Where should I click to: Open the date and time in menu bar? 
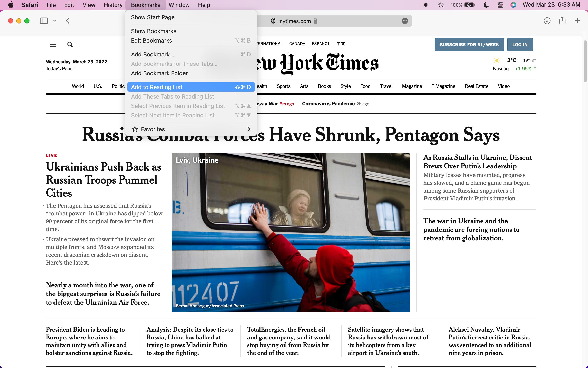coord(551,5)
